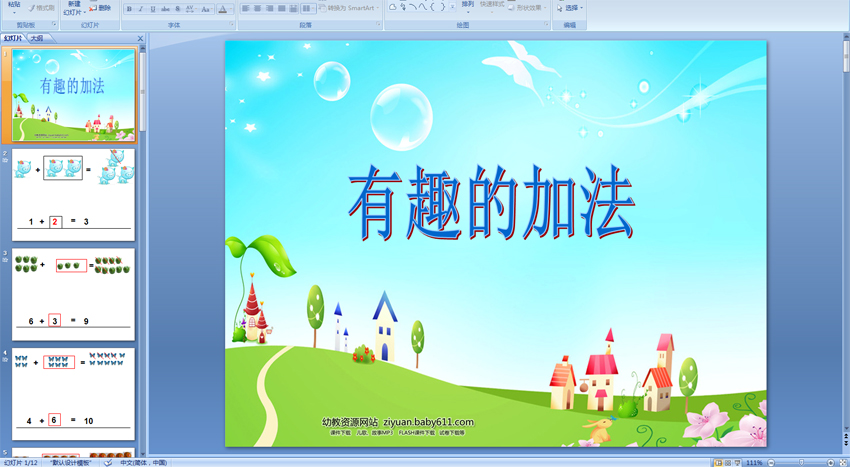850x467 pixels.
Task: Click the Underline formatting icon
Action: pos(153,9)
